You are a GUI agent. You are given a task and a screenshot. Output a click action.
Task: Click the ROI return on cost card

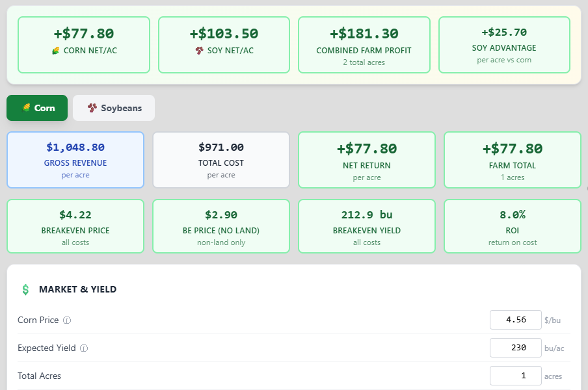512,226
